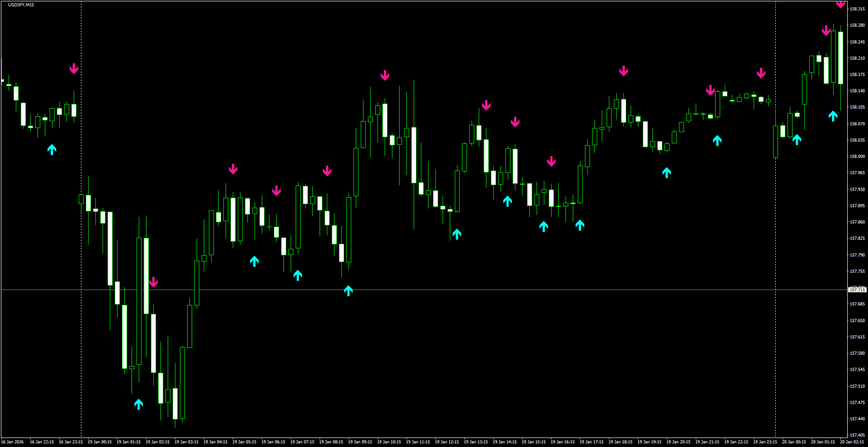
Task: Select the pink sell arrow above the 19 Jan 23:15 candles
Action: (x=761, y=73)
